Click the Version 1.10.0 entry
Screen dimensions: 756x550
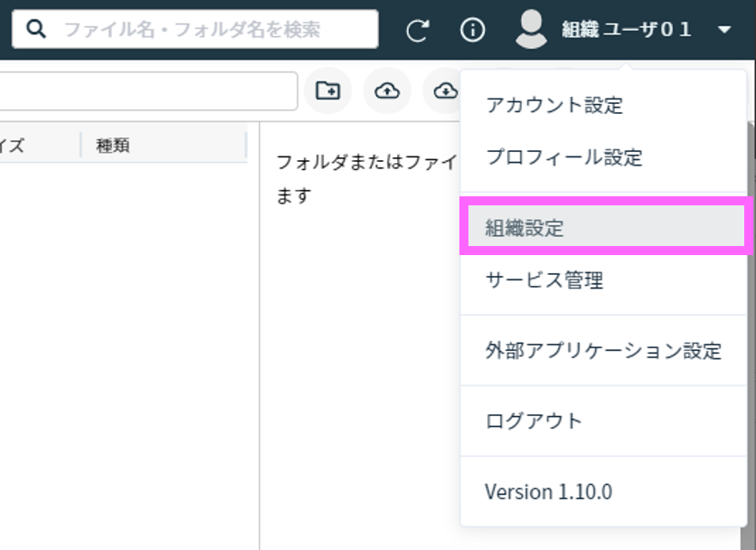click(548, 492)
